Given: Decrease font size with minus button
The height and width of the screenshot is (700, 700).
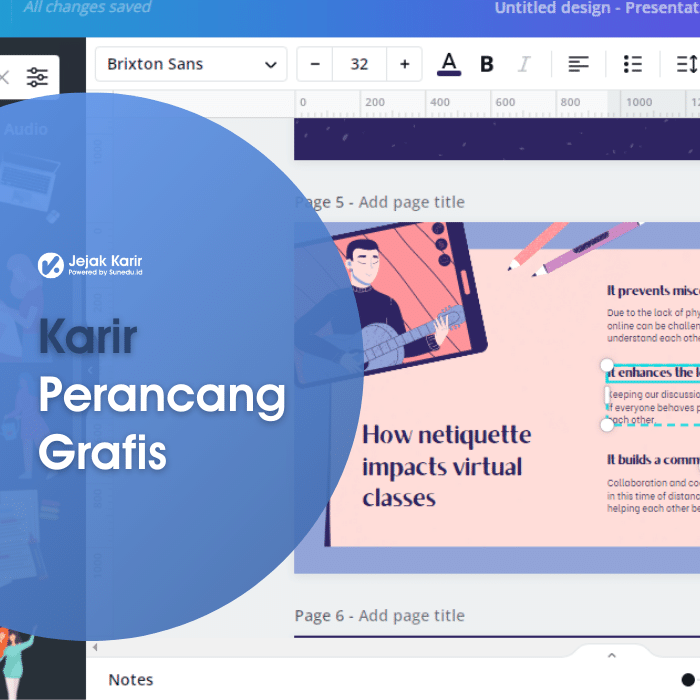Looking at the screenshot, I should (315, 64).
